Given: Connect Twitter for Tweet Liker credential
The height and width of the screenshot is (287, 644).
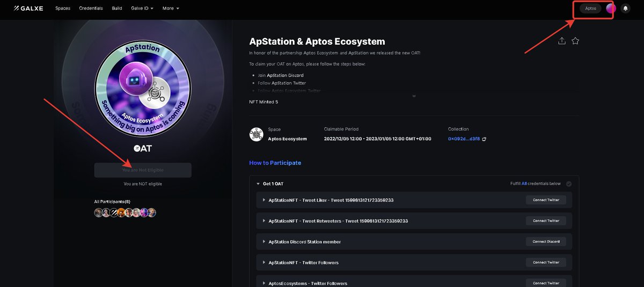Looking at the screenshot, I should click(546, 200).
